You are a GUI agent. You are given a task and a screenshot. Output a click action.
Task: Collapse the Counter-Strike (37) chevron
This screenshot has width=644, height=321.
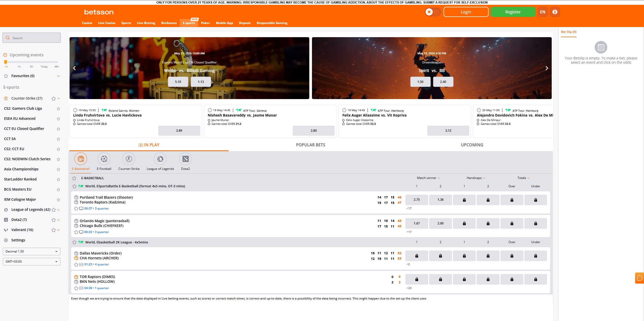point(58,98)
